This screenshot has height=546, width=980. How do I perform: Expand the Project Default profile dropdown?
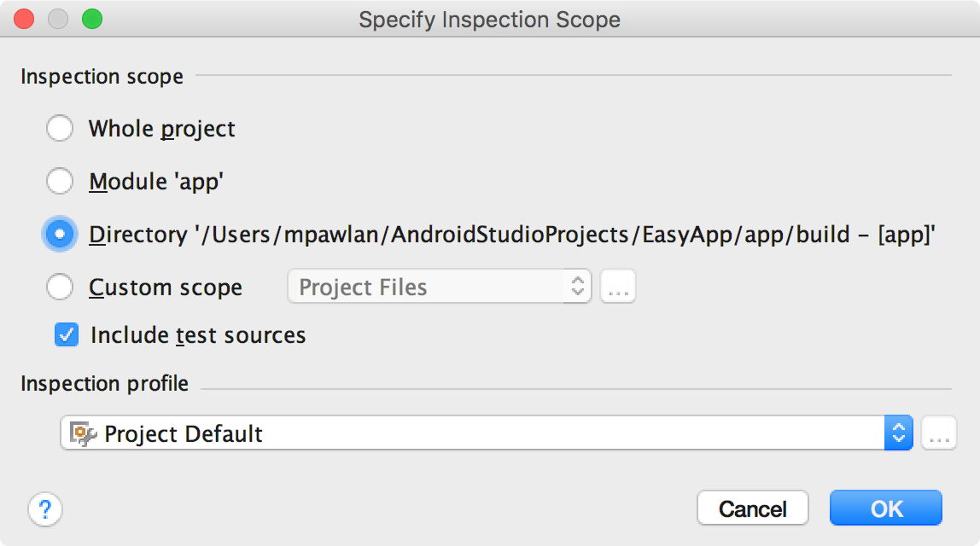point(478,433)
